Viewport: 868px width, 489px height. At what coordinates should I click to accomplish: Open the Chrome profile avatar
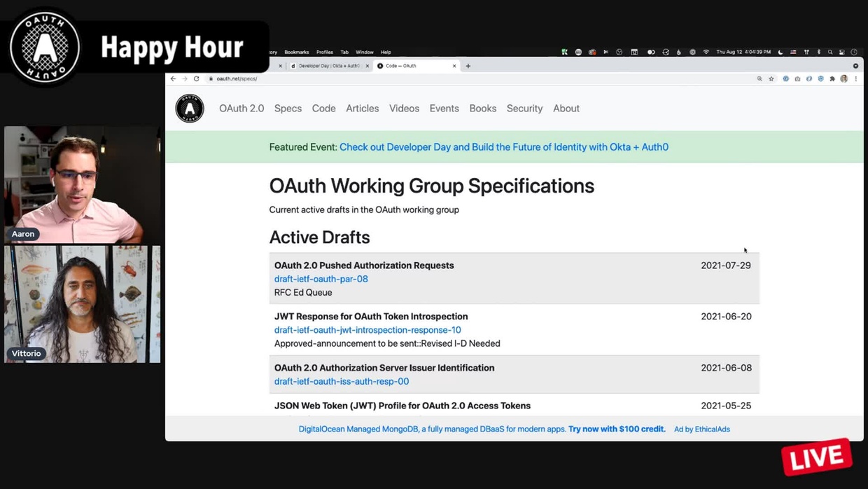844,78
